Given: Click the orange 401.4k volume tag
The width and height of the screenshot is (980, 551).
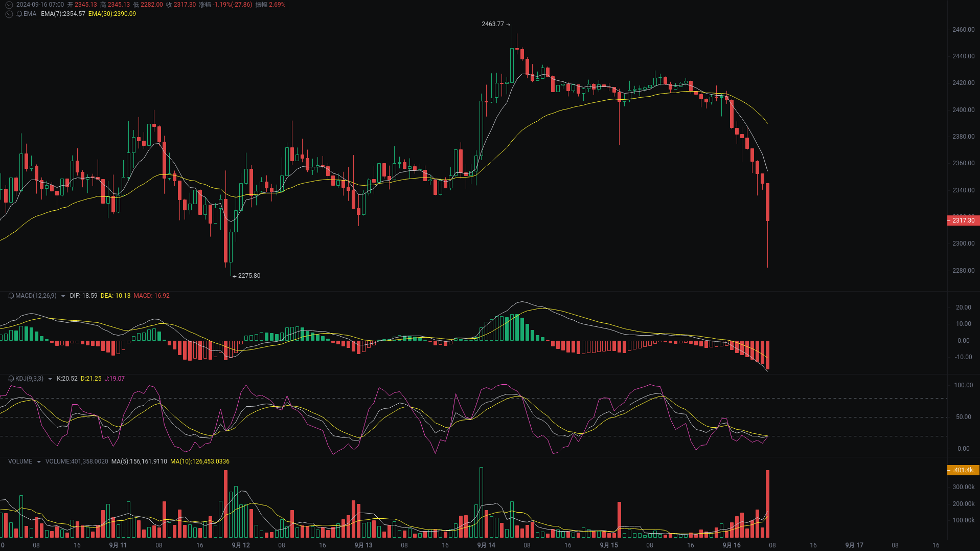Looking at the screenshot, I should click(x=963, y=470).
